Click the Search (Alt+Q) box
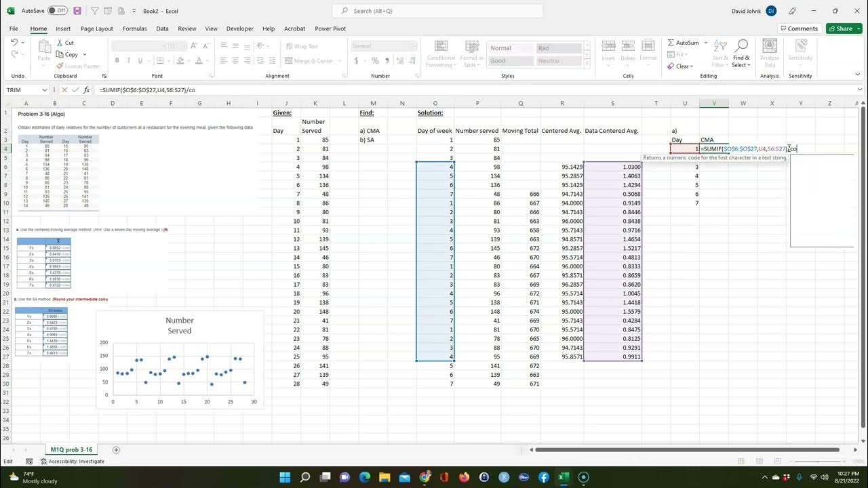Screen dimensions: 868x488 [437, 11]
